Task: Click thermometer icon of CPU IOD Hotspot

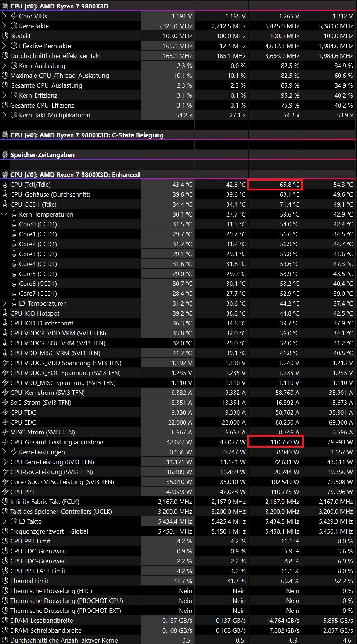Action: click(5, 313)
